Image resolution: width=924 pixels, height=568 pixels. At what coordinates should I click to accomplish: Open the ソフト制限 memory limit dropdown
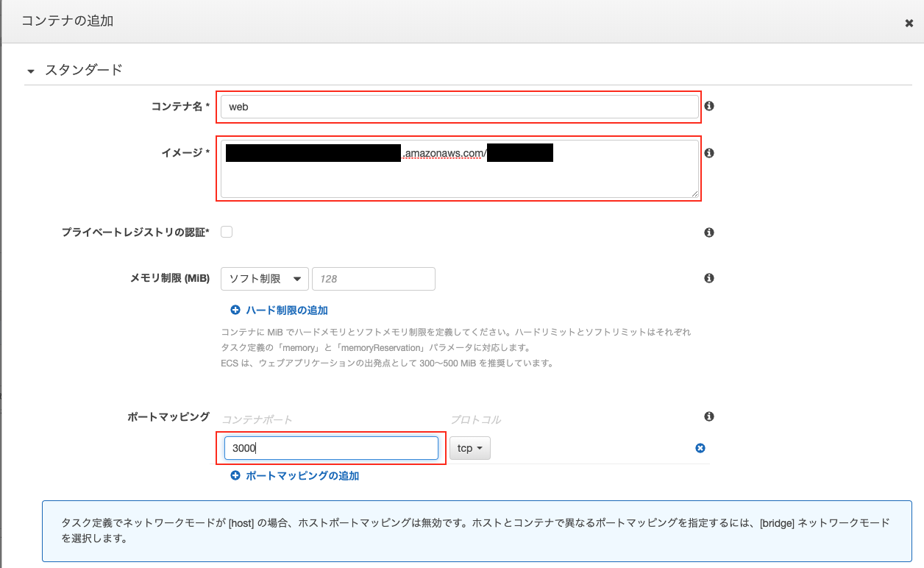[264, 278]
